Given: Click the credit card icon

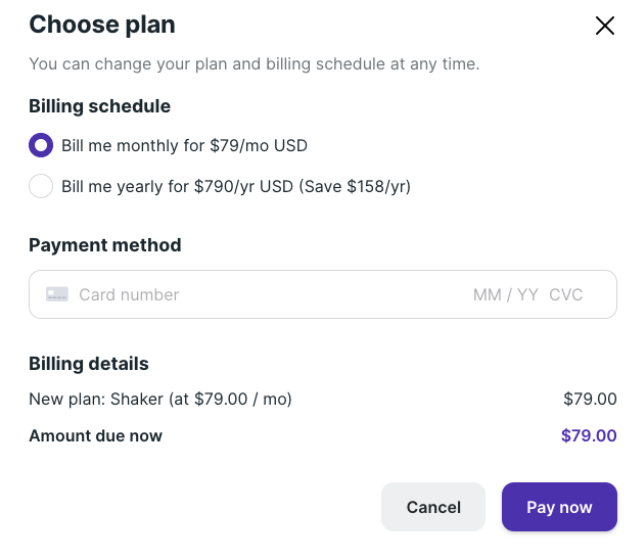Looking at the screenshot, I should 57,295.
